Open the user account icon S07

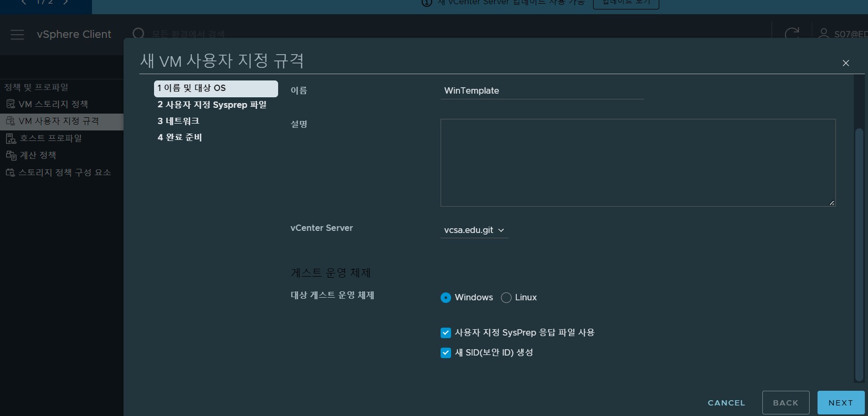pyautogui.click(x=824, y=34)
